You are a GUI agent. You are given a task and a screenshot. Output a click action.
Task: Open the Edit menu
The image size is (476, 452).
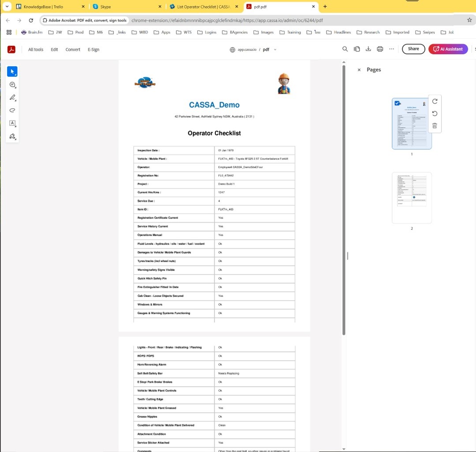click(54, 49)
